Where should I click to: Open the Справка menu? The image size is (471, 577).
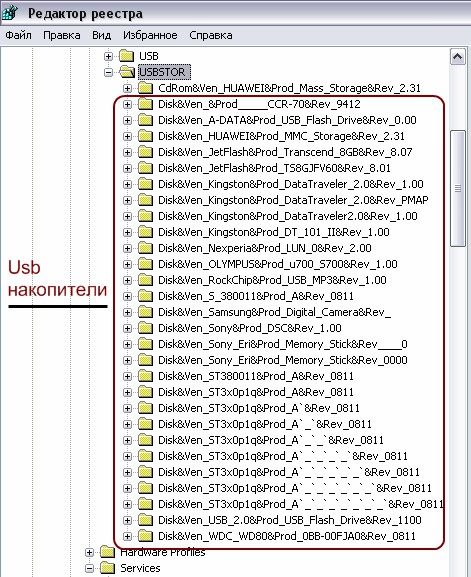(x=211, y=35)
